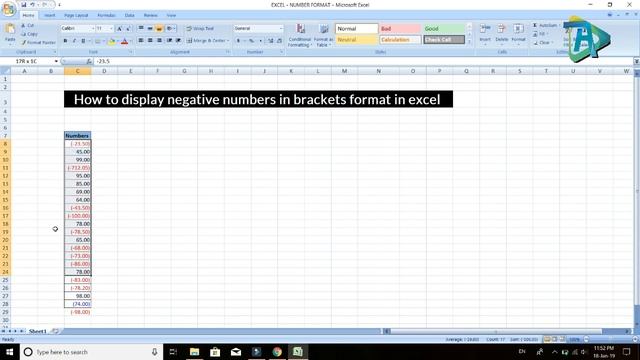Viewport: 640px width, 360px height.
Task: Toggle Underline formatting
Action: tap(83, 41)
